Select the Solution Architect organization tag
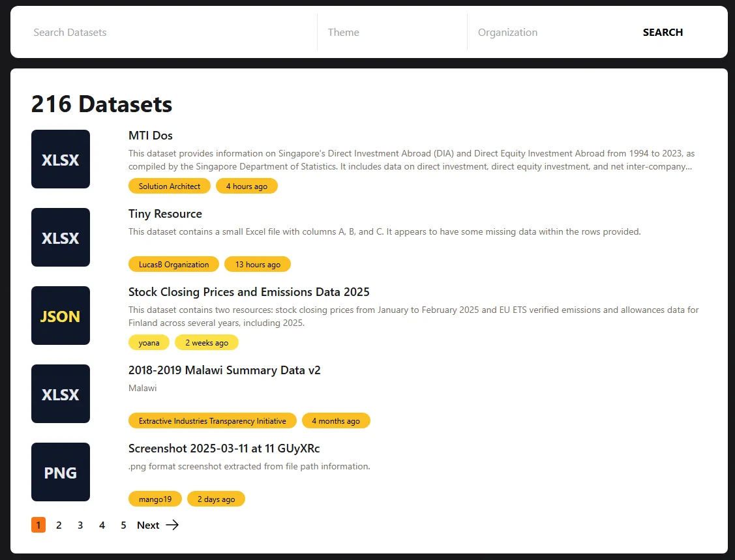 pyautogui.click(x=170, y=186)
